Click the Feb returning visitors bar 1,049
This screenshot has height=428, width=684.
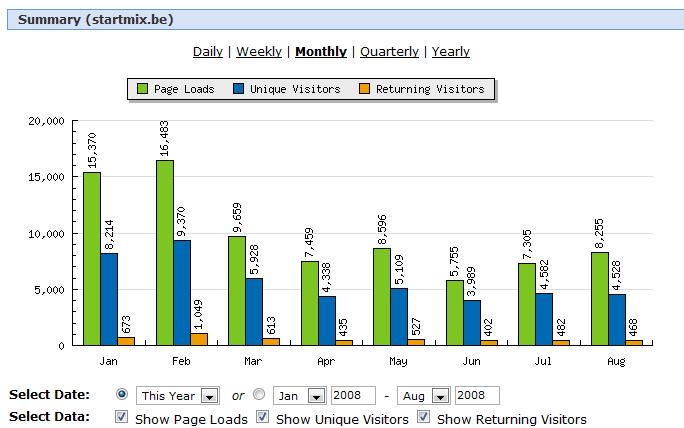(x=199, y=339)
